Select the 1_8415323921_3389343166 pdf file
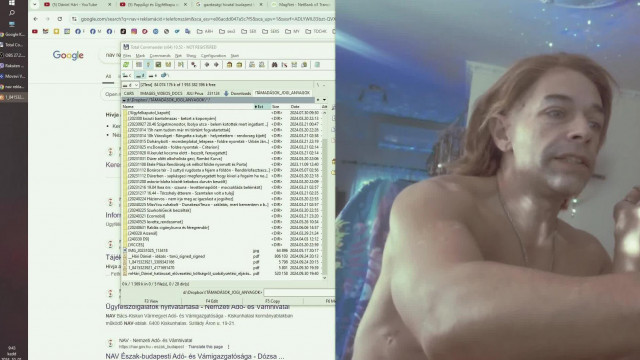The height and width of the screenshot is (360, 640). pos(222,262)
